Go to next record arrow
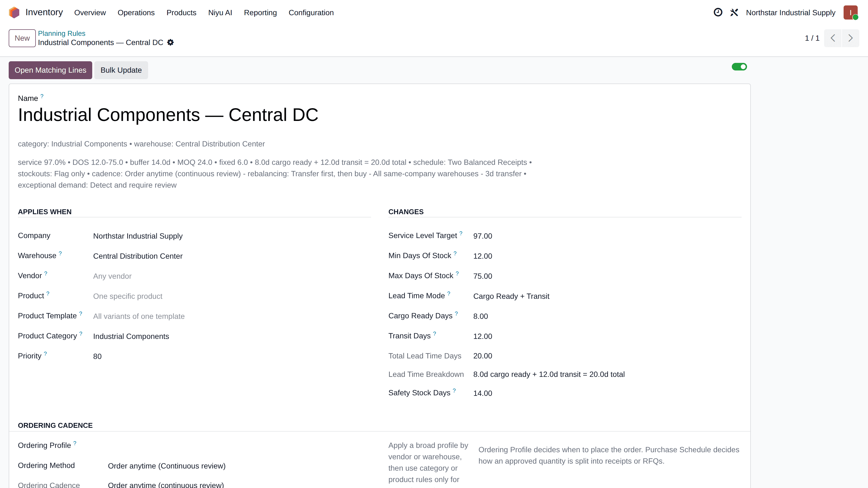 [x=850, y=38]
